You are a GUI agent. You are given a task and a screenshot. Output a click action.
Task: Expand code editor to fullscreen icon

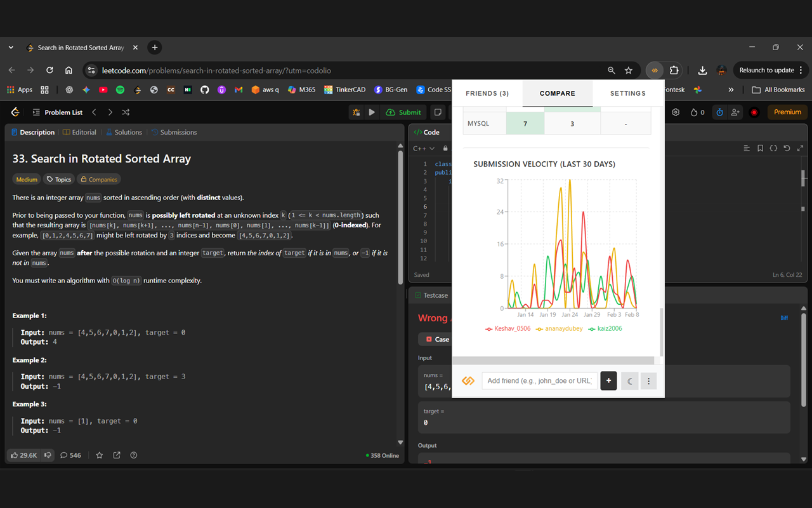click(800, 148)
